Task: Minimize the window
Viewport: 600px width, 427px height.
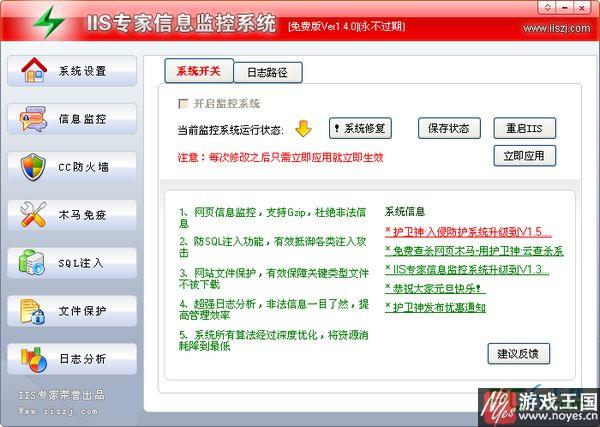Action: [x=565, y=7]
